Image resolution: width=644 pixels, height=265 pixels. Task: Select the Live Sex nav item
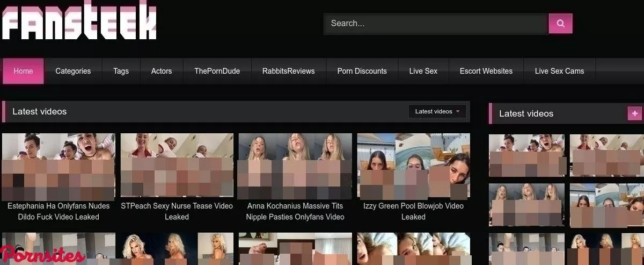click(423, 71)
